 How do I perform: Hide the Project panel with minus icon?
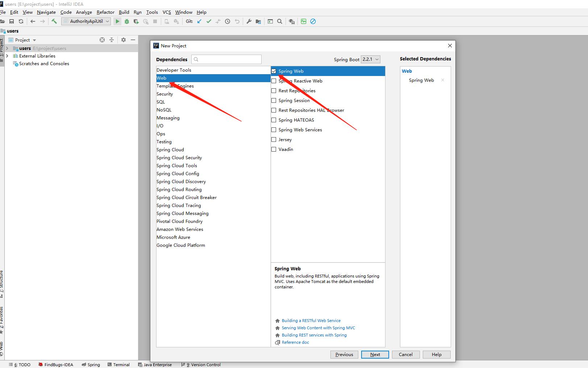133,40
